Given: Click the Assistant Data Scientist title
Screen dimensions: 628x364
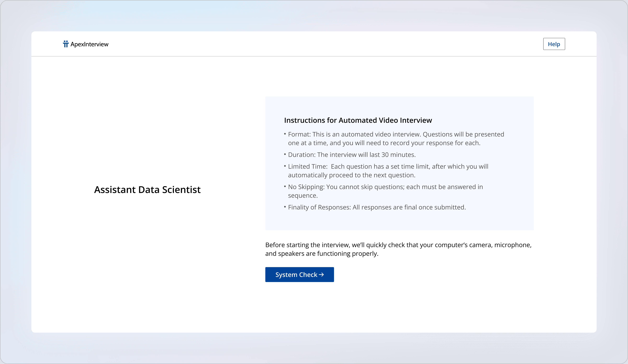Looking at the screenshot, I should (x=147, y=190).
